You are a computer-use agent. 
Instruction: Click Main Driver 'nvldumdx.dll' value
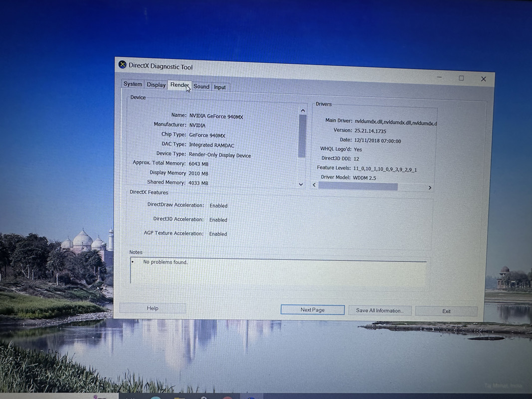(x=395, y=122)
